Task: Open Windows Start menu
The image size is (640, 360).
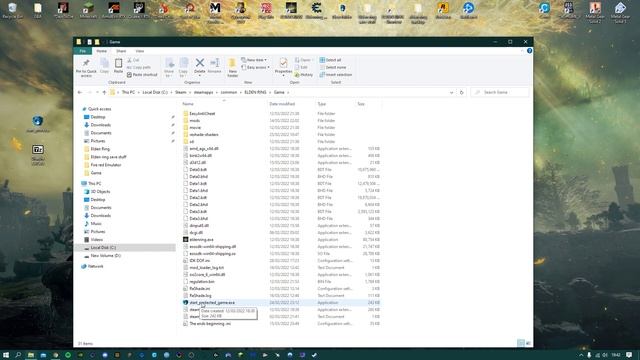Action: [6, 355]
